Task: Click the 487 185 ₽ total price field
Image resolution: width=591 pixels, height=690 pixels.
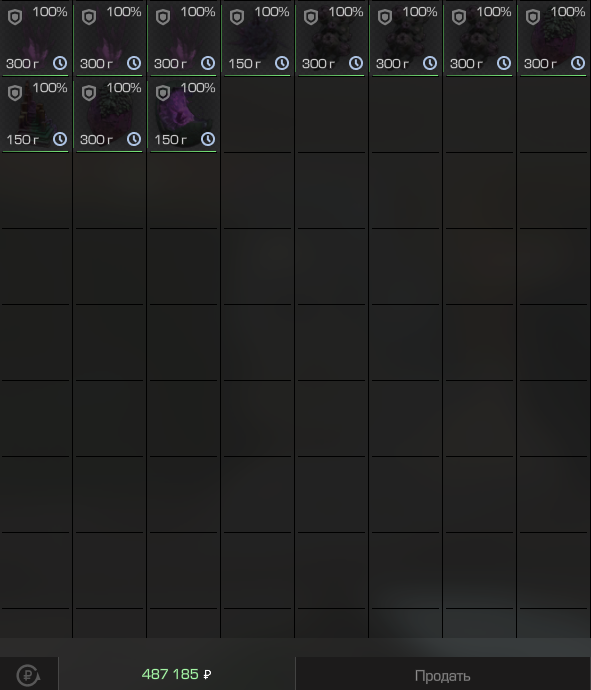Action: 176,674
